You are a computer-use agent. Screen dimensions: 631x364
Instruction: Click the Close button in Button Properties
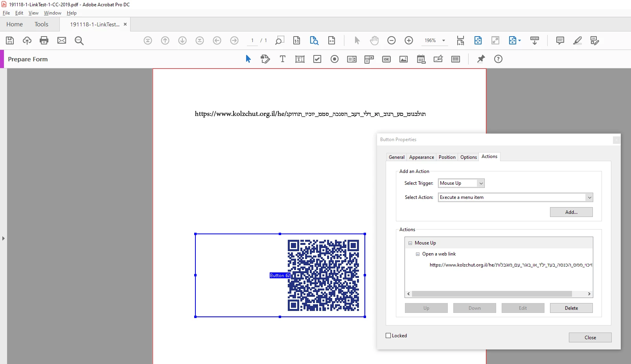click(590, 338)
